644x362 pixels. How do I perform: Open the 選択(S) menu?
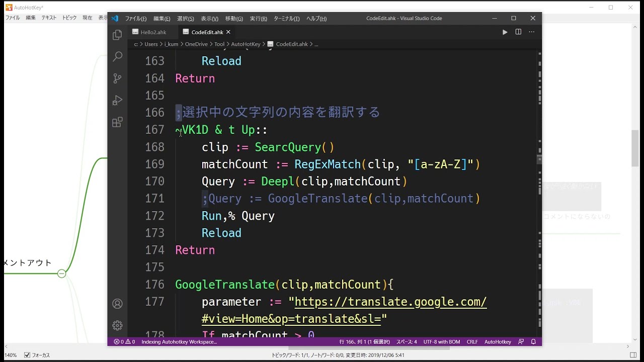click(186, 19)
